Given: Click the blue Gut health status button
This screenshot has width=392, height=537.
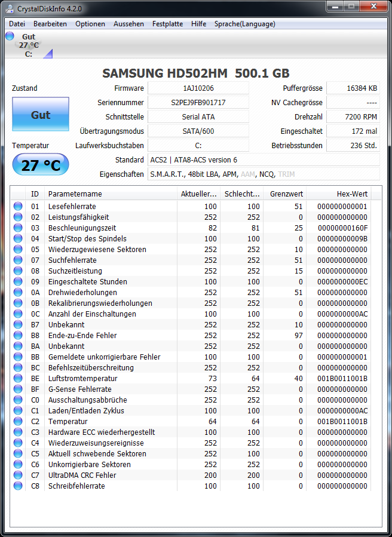Looking at the screenshot, I should click(41, 114).
